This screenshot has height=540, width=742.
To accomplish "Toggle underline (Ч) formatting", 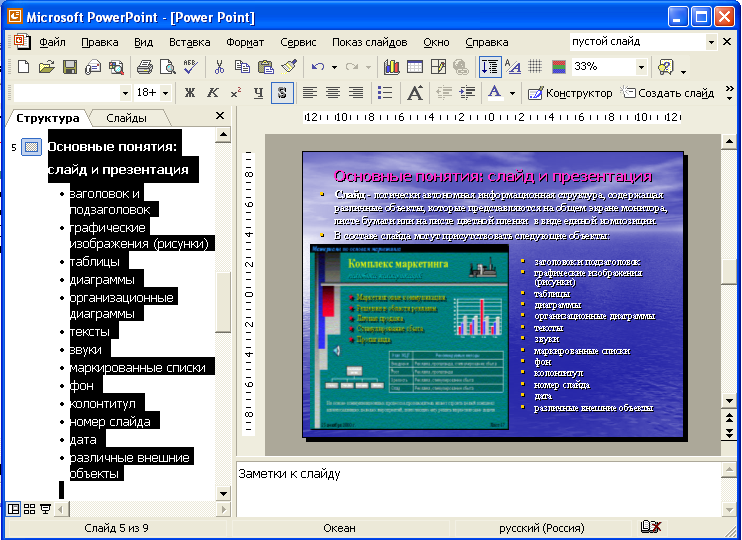I will 258,93.
